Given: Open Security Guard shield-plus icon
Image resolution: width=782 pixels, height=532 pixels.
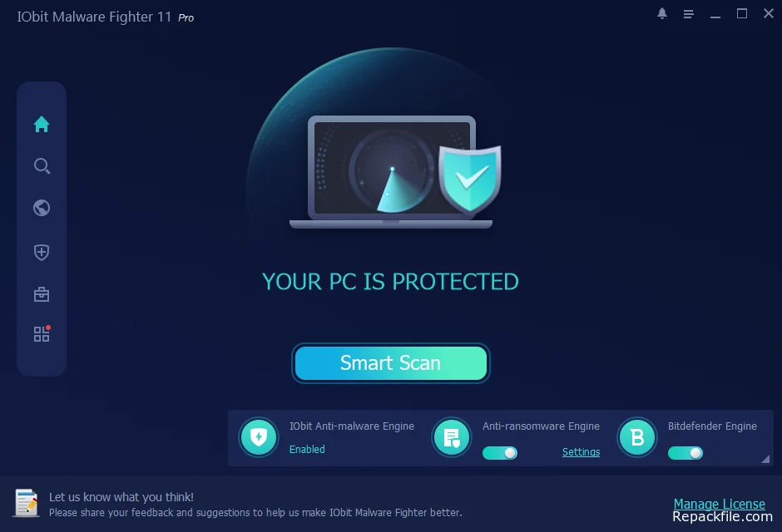Looking at the screenshot, I should click(42, 252).
